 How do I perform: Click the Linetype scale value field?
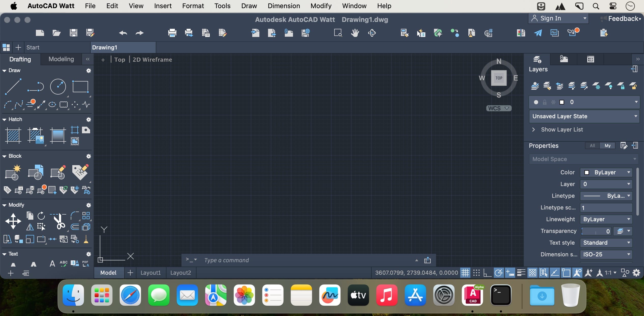pos(606,208)
